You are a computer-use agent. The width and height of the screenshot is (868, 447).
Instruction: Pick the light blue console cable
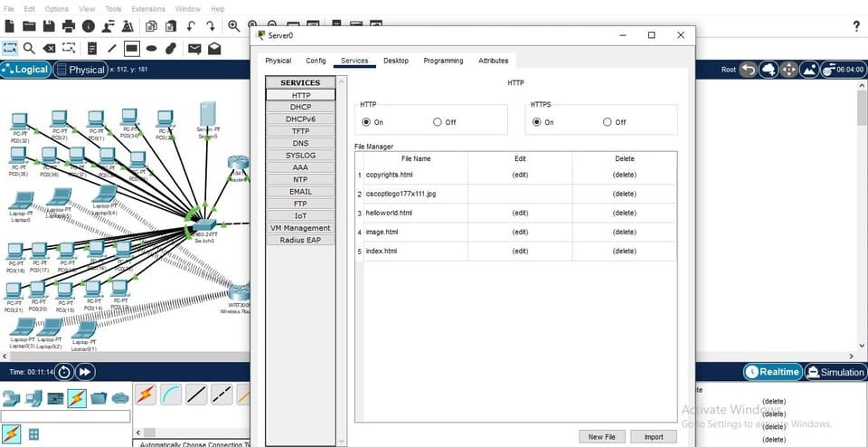coord(171,395)
